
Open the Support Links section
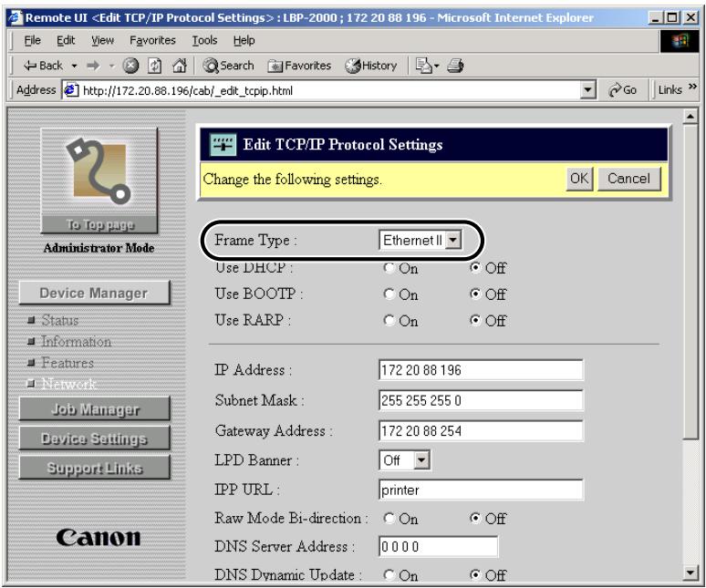pos(95,468)
